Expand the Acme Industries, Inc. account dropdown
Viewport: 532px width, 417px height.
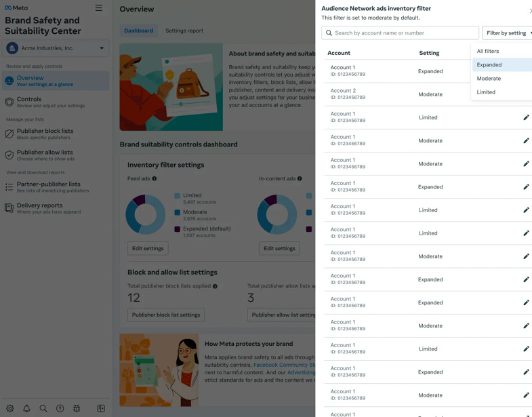56,48
